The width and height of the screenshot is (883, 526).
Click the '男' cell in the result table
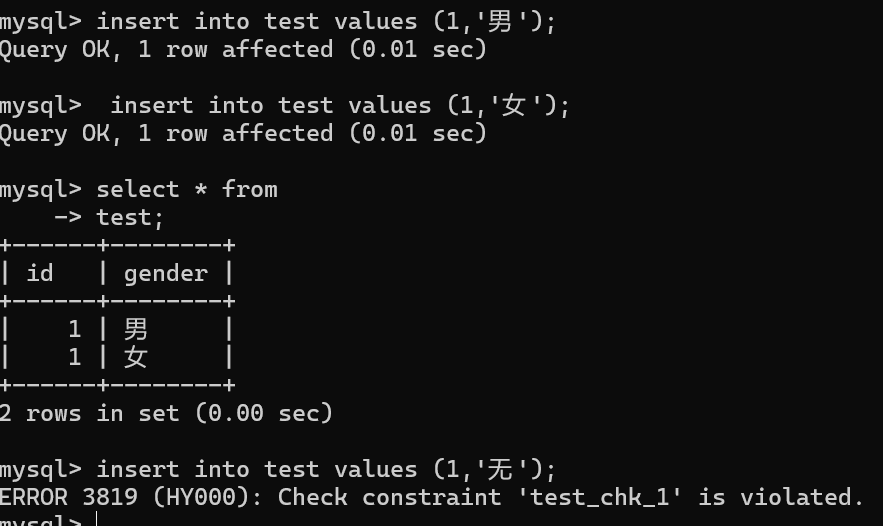(136, 329)
